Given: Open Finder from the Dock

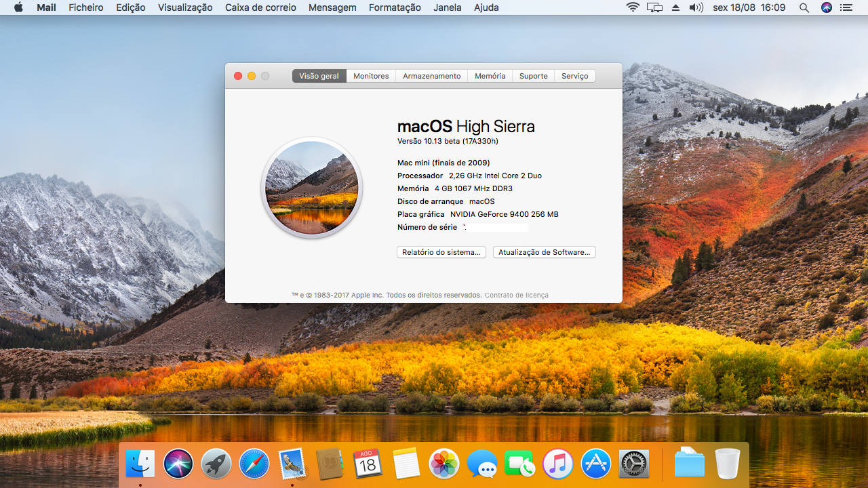Looking at the screenshot, I should pos(140,464).
